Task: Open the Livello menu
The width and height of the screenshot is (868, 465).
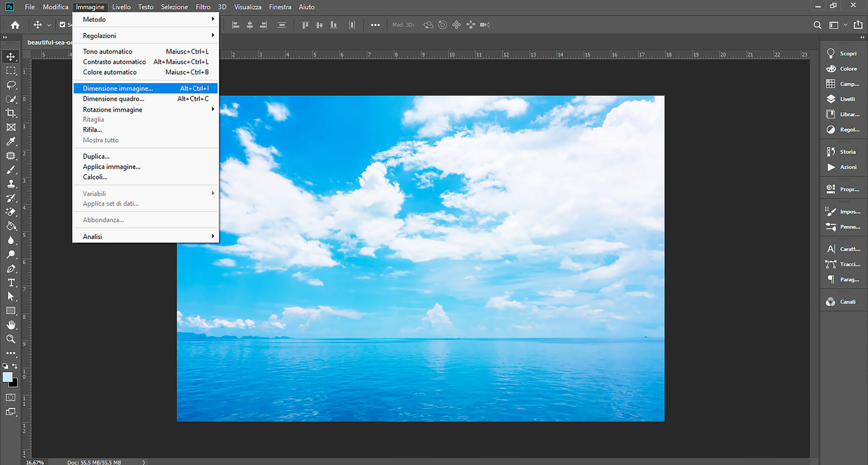Action: coord(121,7)
